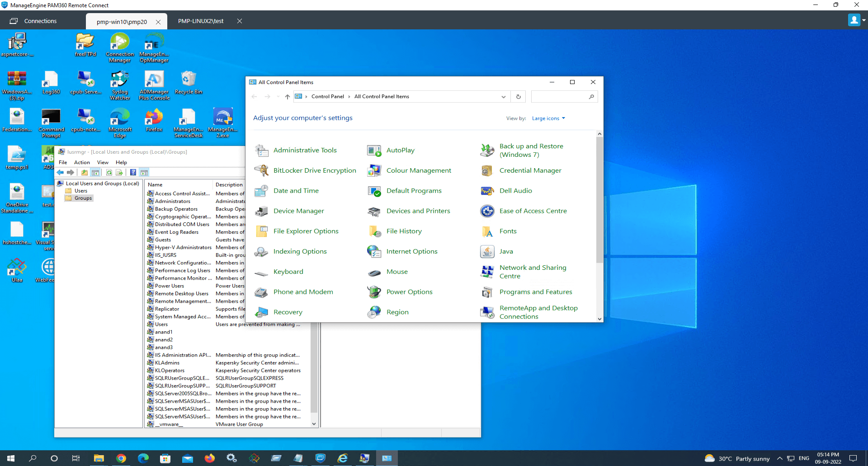Open Device Manager in Control Panel
Screen dimensions: 868x466
tap(298, 211)
